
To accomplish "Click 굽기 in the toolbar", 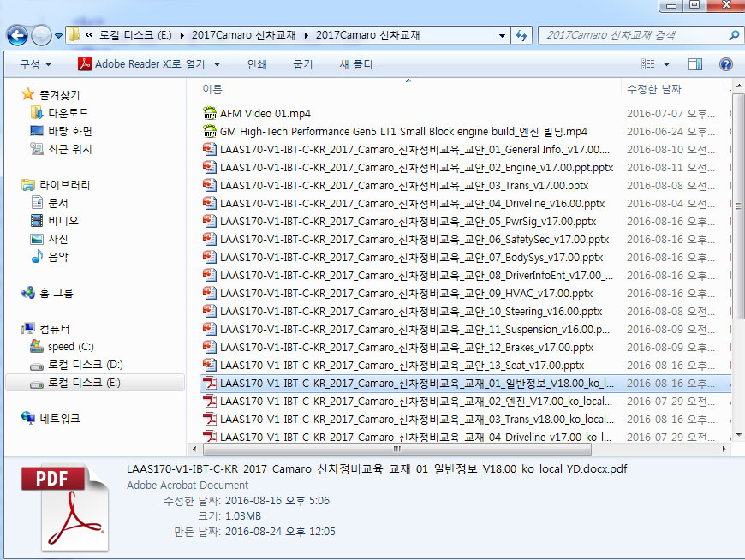I will pos(303,64).
